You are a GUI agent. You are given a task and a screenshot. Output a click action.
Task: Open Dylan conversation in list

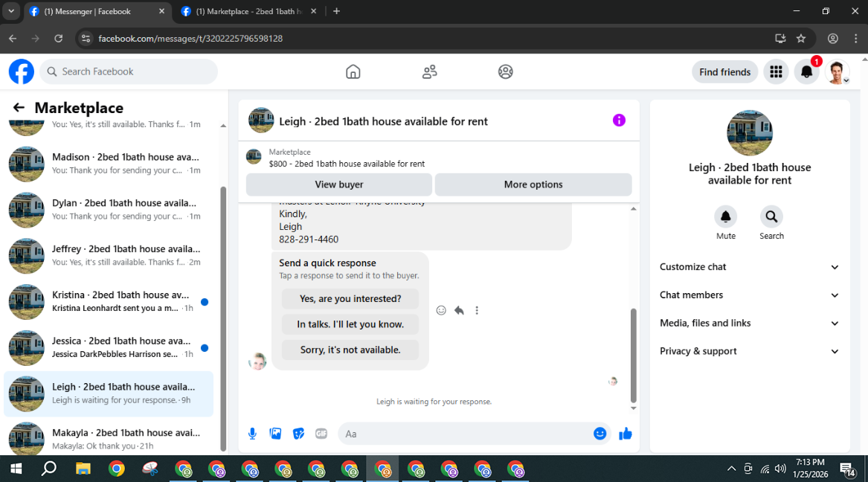coord(109,210)
